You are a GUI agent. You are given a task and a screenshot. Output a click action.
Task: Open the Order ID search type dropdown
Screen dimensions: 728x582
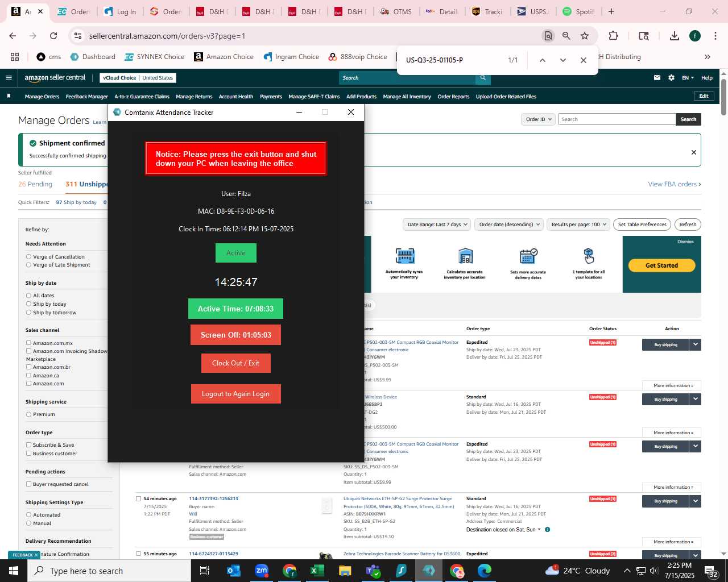538,119
